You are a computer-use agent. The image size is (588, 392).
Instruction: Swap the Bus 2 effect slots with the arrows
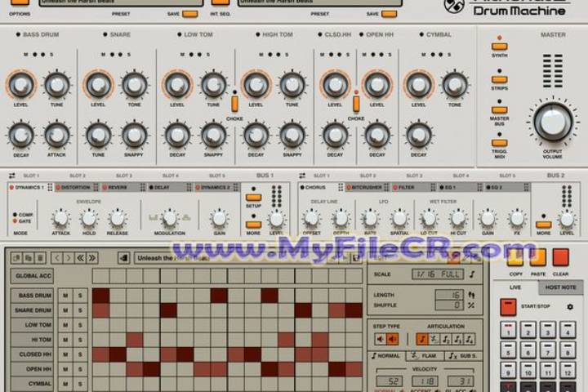point(302,176)
